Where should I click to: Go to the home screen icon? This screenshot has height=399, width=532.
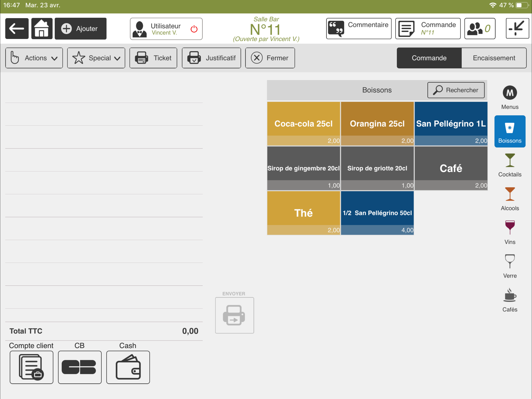point(42,28)
